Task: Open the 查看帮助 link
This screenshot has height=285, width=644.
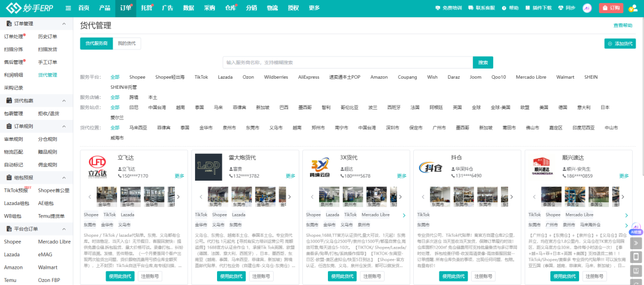Action: pyautogui.click(x=623, y=25)
